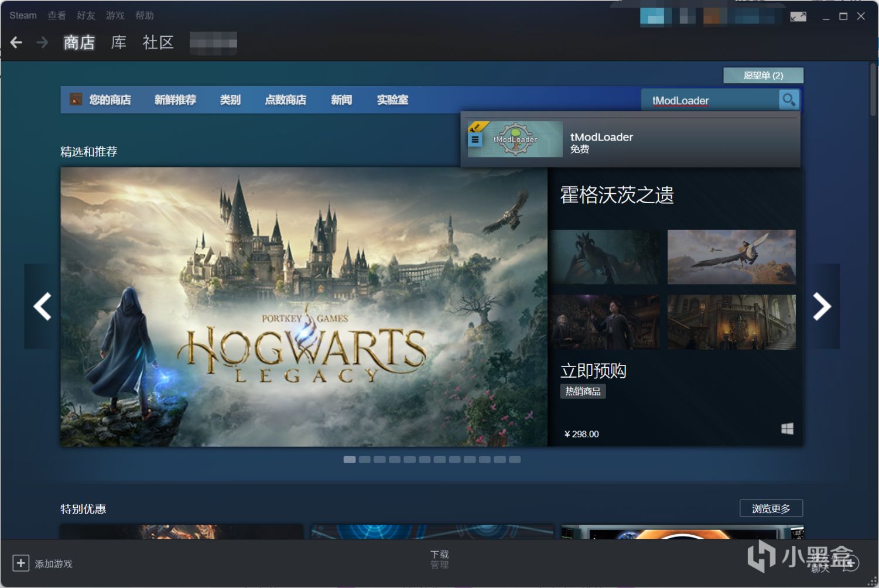879x588 pixels.
Task: Click Hogwarts Legacy main banner image
Action: coord(304,306)
